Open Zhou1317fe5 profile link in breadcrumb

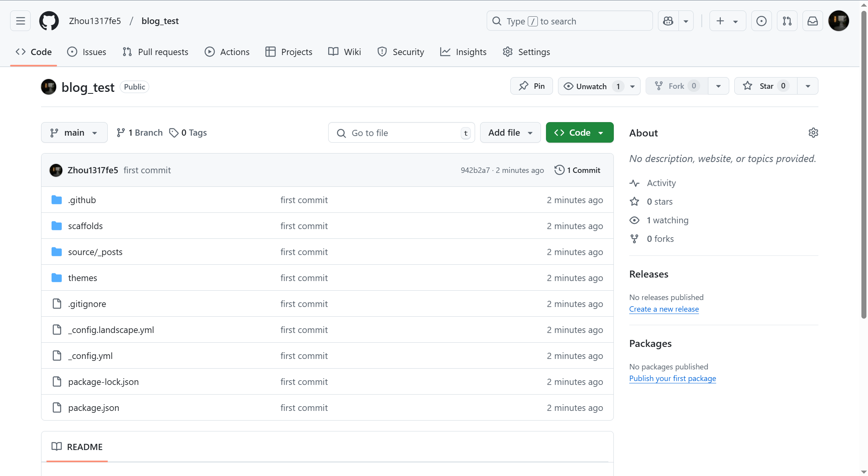(95, 21)
